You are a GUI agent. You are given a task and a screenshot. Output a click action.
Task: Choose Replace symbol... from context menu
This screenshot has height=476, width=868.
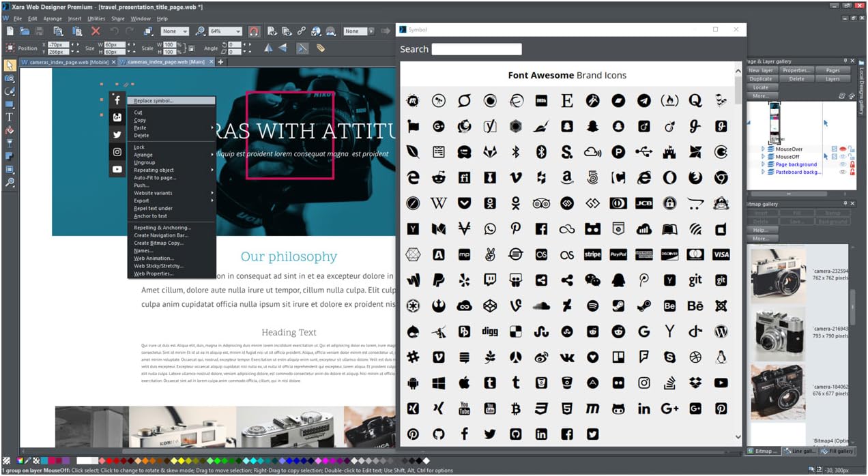172,101
